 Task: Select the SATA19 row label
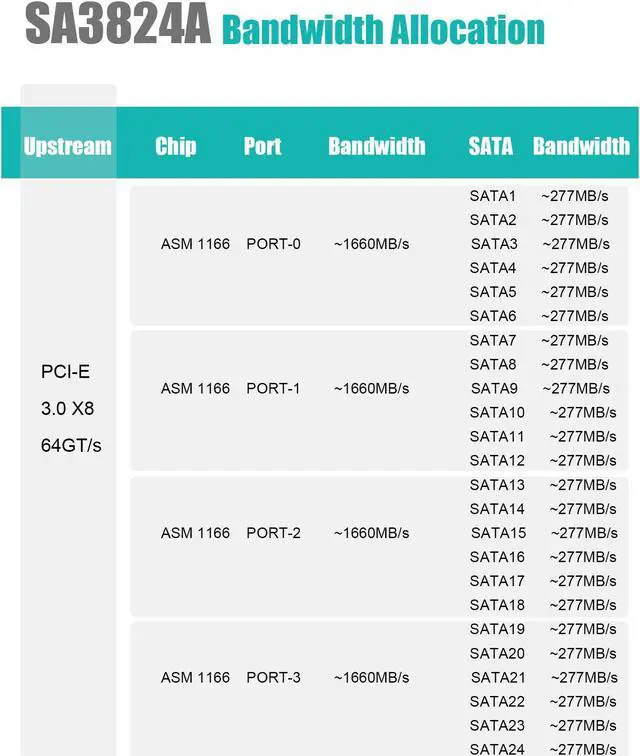tap(497, 629)
